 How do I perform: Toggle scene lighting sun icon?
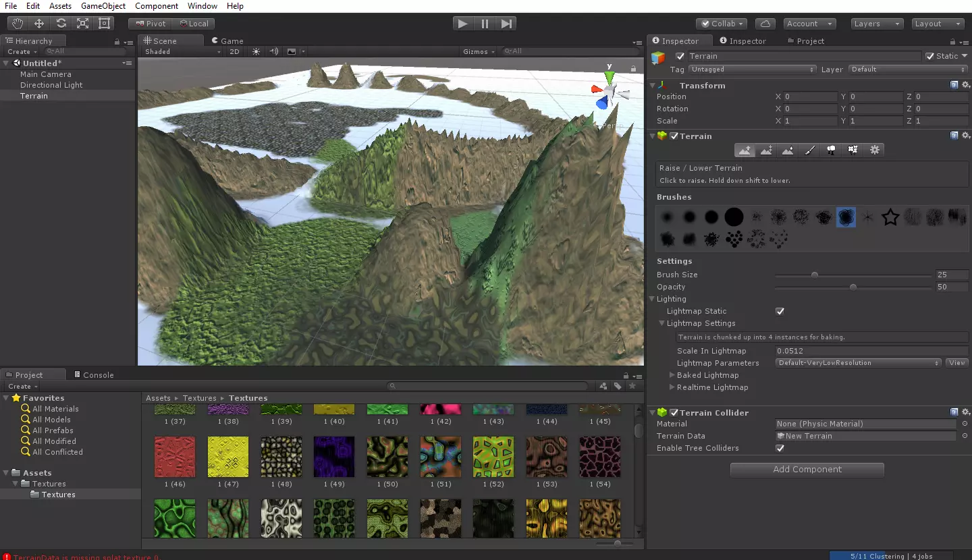pos(256,51)
